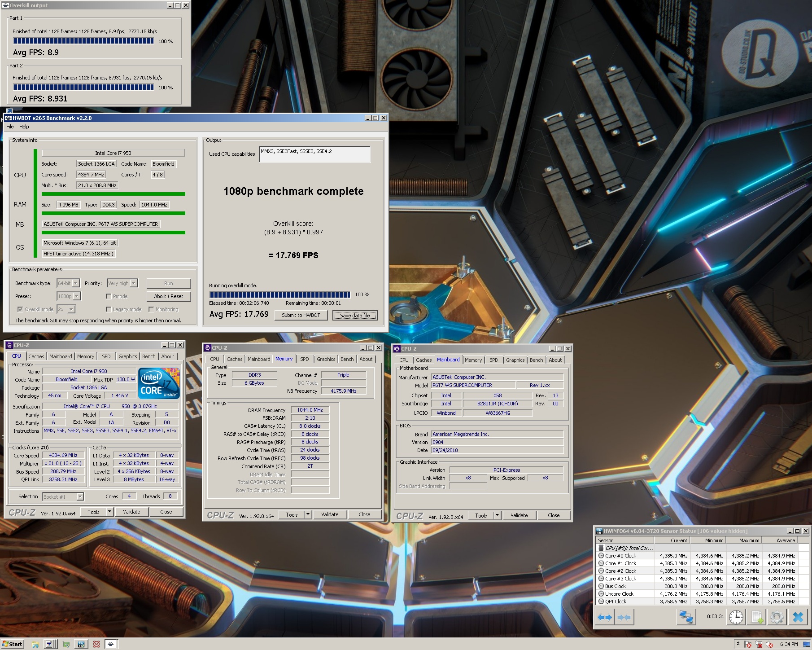Click taskbar clock 6:34 PM
This screenshot has height=650, width=812.
pyautogui.click(x=789, y=644)
